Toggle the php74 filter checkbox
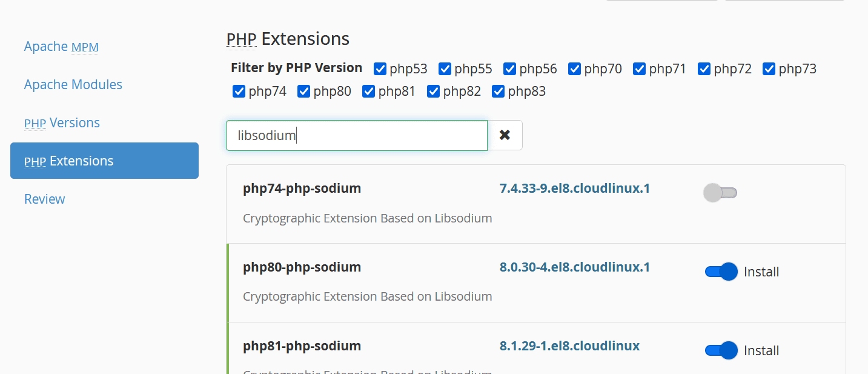 coord(239,92)
